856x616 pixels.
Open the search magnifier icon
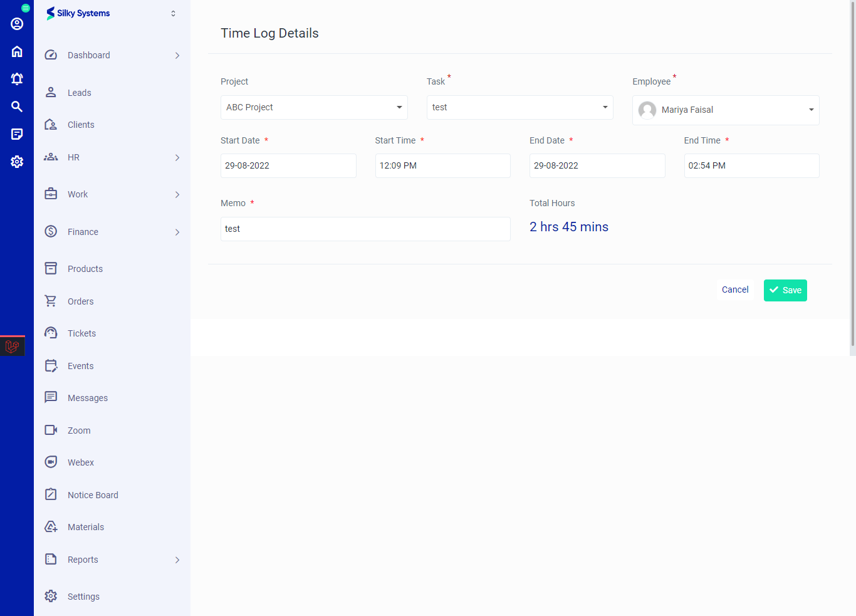point(17,107)
